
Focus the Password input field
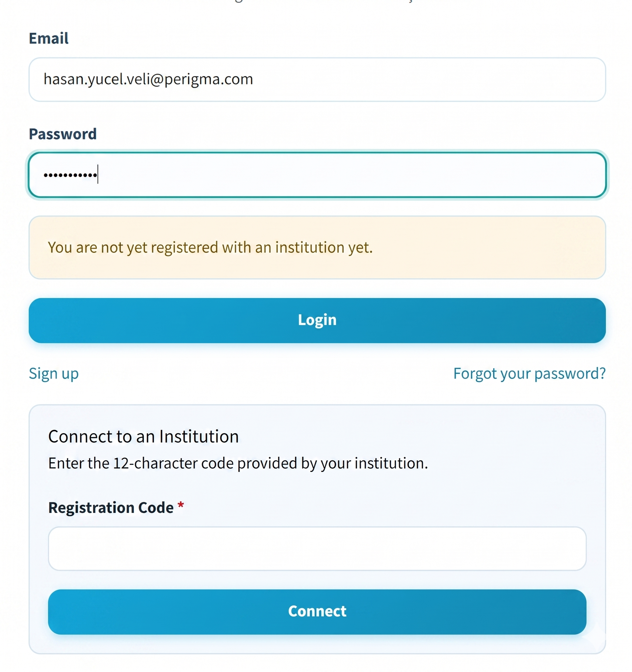[x=317, y=175]
